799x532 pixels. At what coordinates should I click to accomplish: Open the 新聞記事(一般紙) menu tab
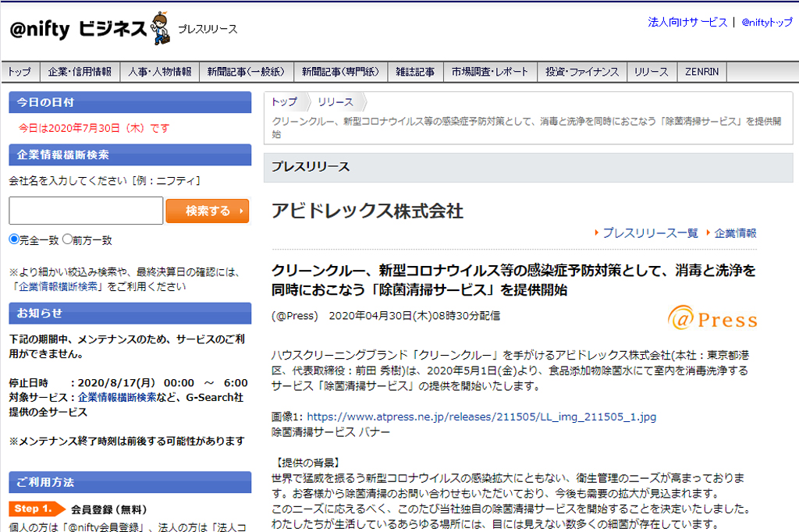tap(247, 72)
